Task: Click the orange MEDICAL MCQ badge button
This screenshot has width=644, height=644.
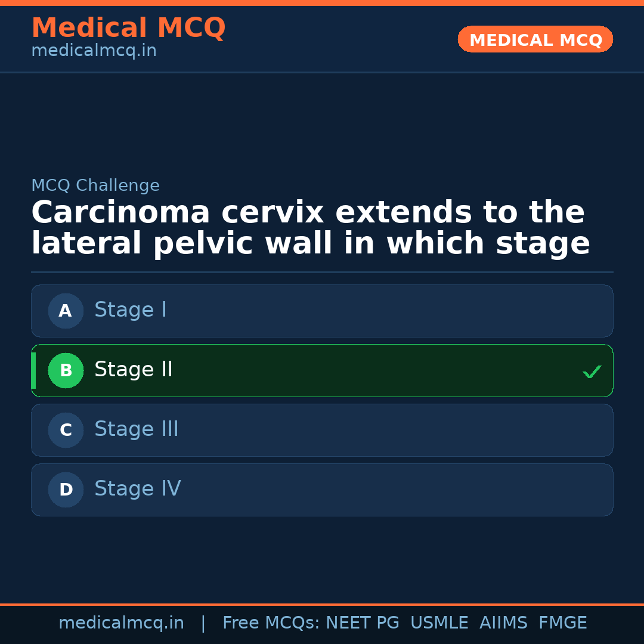Action: tap(535, 39)
